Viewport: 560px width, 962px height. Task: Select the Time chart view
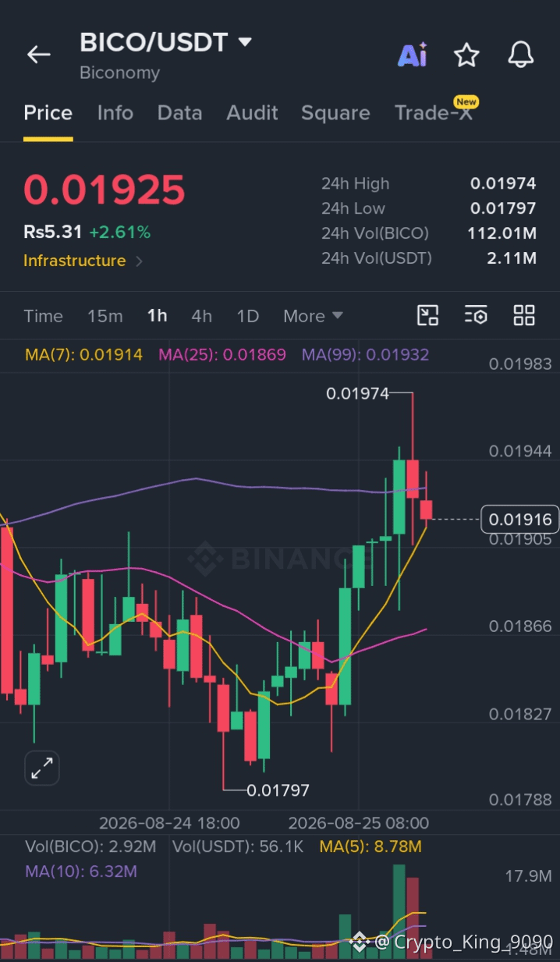43,316
